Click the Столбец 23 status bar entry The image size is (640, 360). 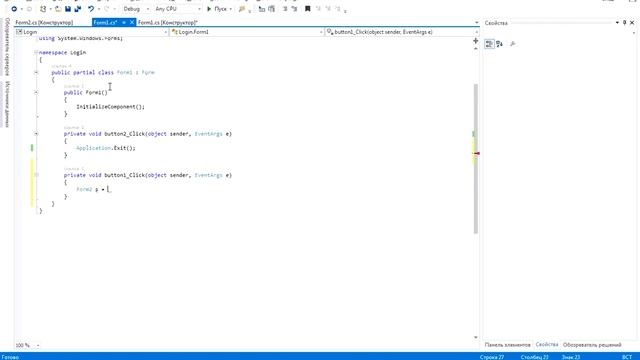tap(534, 357)
